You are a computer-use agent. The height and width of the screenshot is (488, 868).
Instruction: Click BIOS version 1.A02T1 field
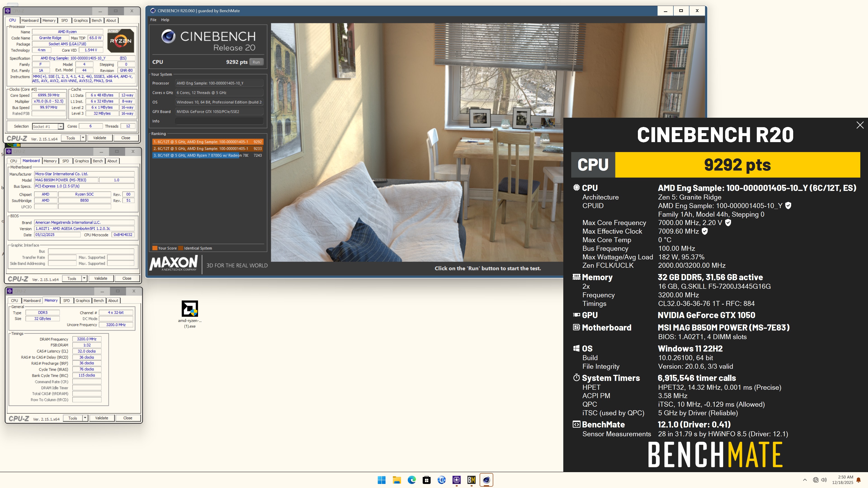coord(84,229)
